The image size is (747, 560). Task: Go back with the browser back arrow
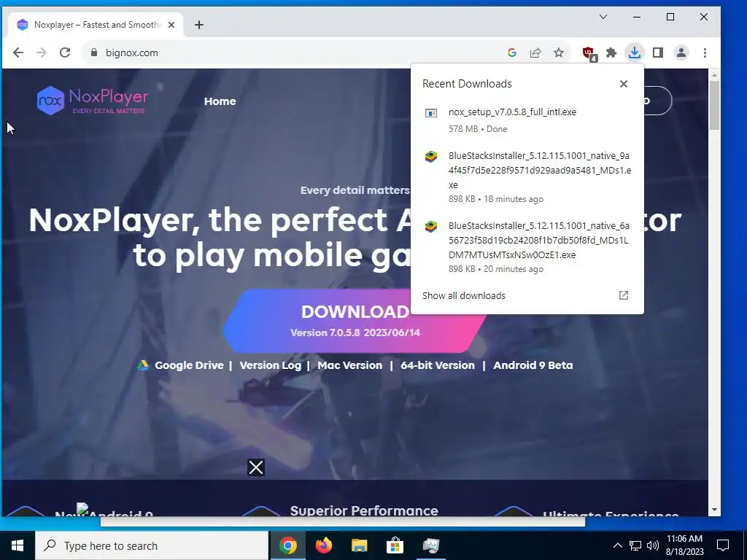tap(18, 52)
